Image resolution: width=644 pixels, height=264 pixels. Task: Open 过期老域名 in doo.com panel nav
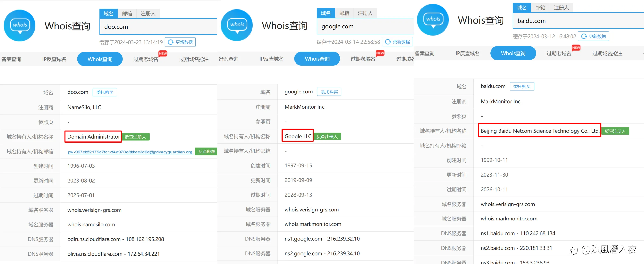pos(146,59)
